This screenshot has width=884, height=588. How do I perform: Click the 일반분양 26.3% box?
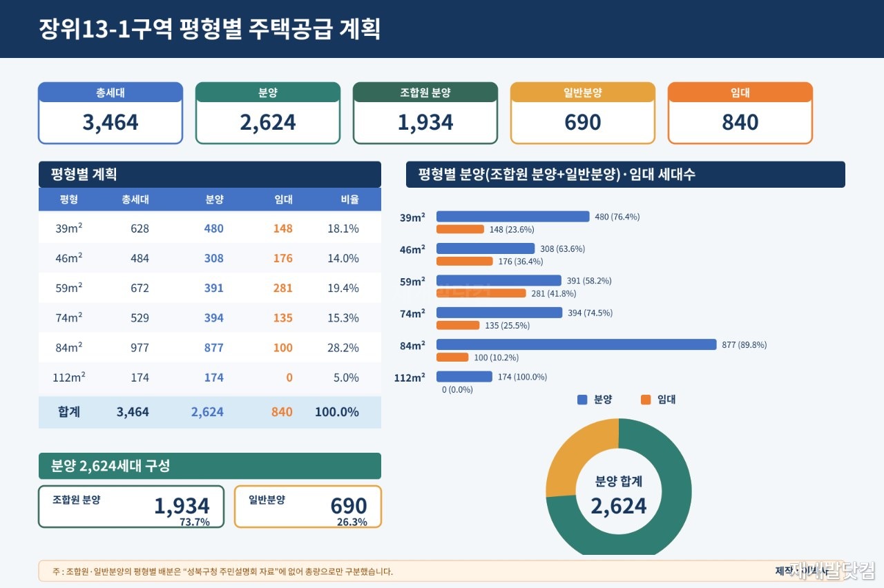(x=308, y=507)
